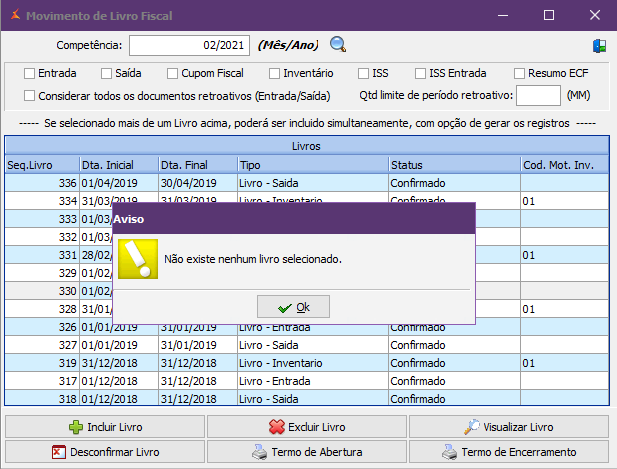
Task: Click Excluir Livro with red X icon
Action: tap(306, 427)
